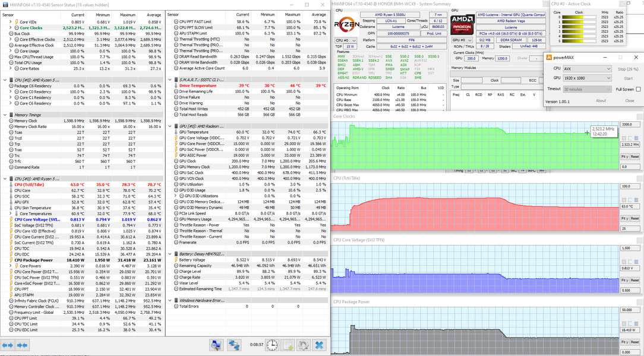Open the GPU #0 selector dropdown
This screenshot has height=356, width=644.
pos(461,40)
